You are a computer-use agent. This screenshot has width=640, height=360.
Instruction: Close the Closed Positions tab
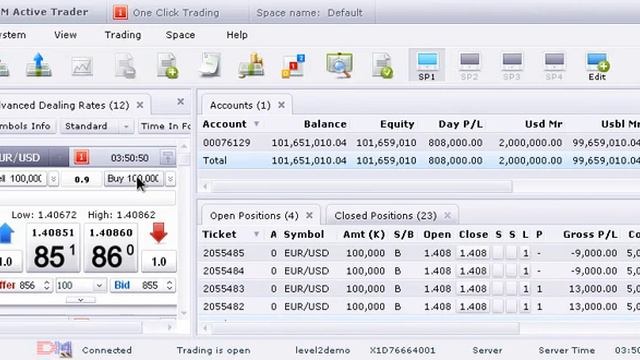coord(447,215)
